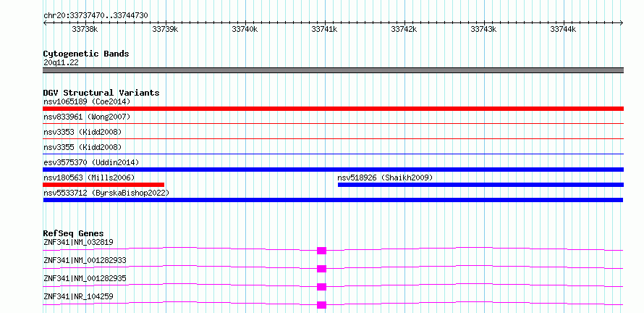Click the nsv518926 (Shaikh2009) label text
Viewport: 644px width, 313px height.
[x=385, y=178]
